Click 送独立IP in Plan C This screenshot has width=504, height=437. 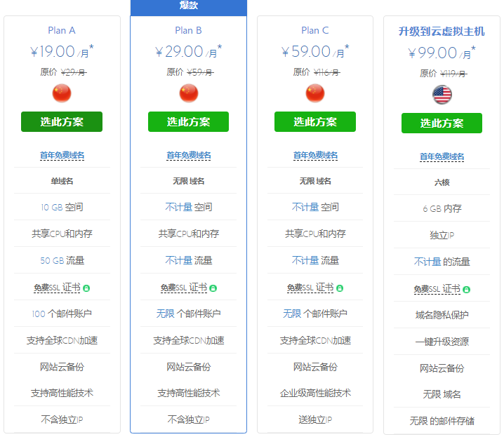315,419
